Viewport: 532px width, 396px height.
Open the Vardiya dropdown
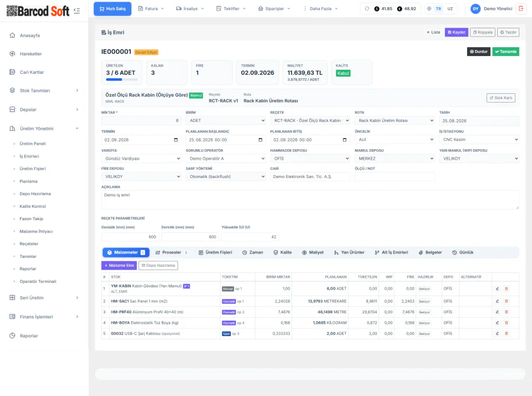coord(141,159)
